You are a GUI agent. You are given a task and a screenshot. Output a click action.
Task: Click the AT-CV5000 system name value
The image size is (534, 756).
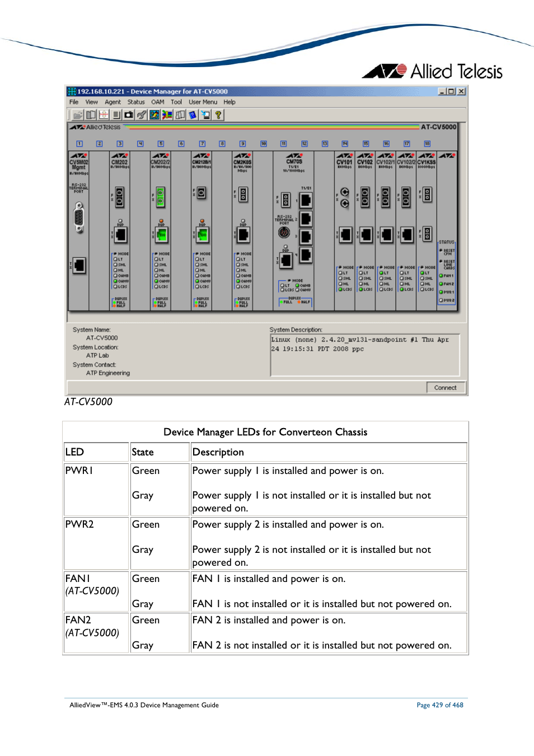click(102, 338)
